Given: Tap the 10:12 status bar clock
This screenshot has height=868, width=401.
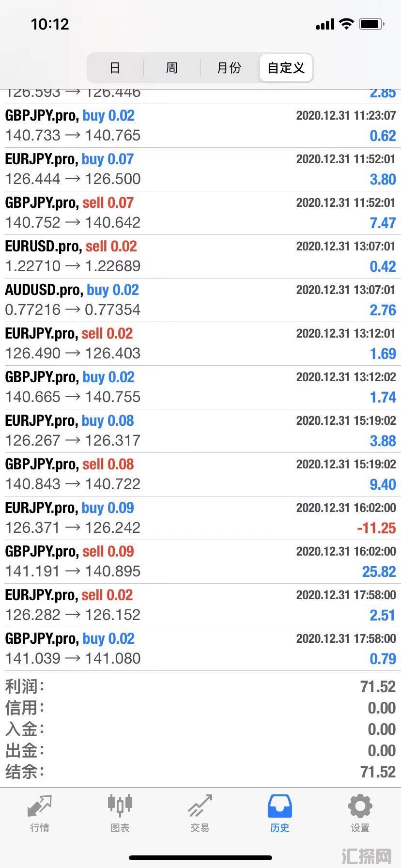Looking at the screenshot, I should click(50, 24).
